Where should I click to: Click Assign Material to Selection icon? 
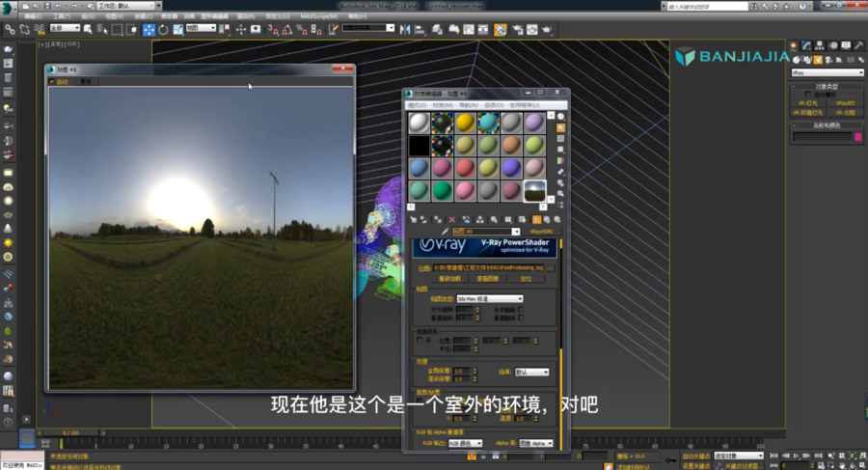(x=437, y=220)
